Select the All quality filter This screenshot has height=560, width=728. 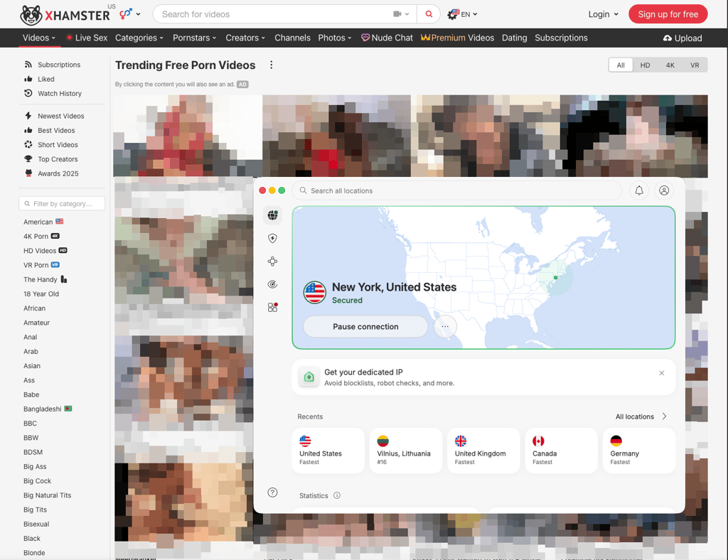(x=621, y=65)
